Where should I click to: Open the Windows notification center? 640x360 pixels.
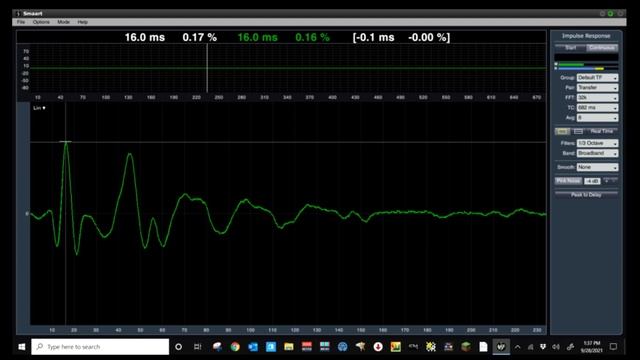[x=613, y=347]
